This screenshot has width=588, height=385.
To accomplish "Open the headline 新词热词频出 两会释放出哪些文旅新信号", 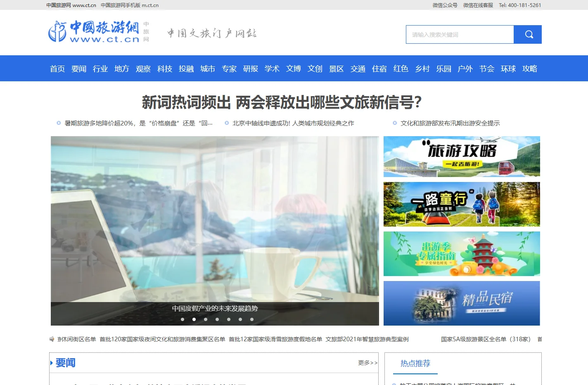I will [282, 102].
